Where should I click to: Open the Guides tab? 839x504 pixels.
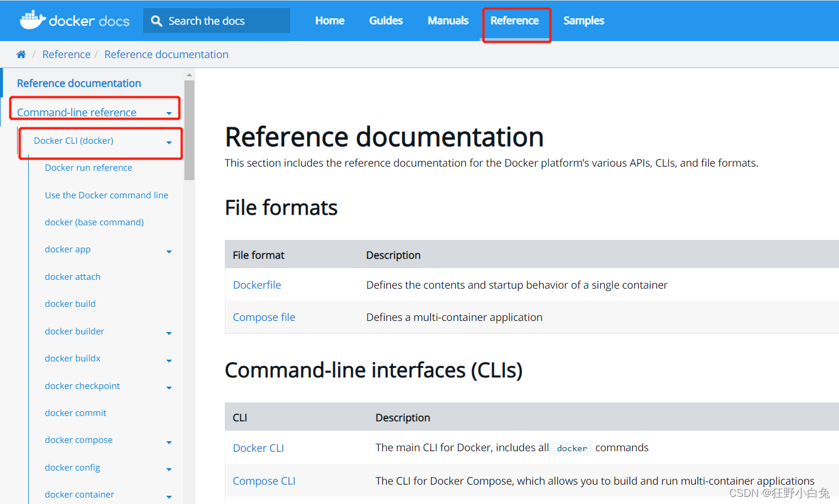point(386,21)
